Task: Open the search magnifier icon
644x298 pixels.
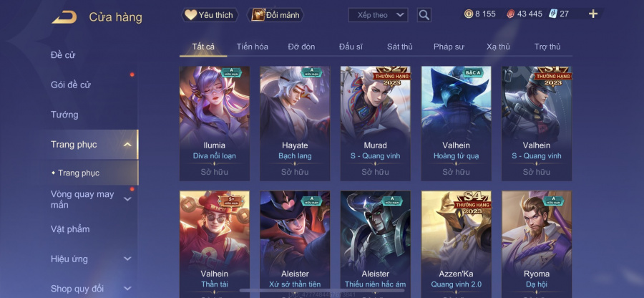Action: coord(424,15)
